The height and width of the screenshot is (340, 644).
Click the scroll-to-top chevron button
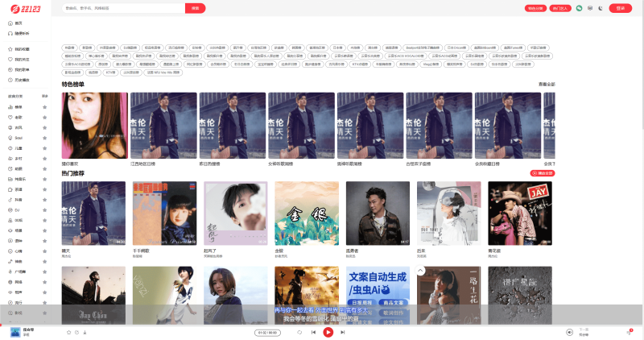click(420, 271)
